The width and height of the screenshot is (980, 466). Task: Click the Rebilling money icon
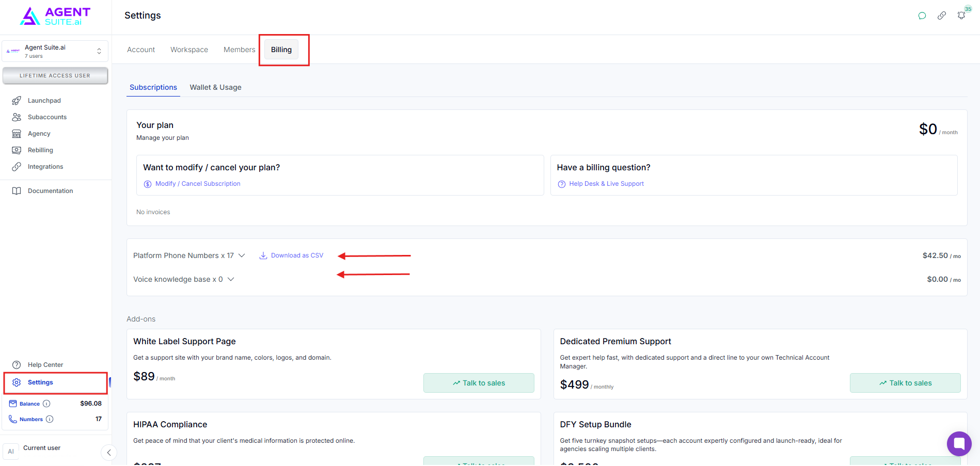(x=17, y=150)
